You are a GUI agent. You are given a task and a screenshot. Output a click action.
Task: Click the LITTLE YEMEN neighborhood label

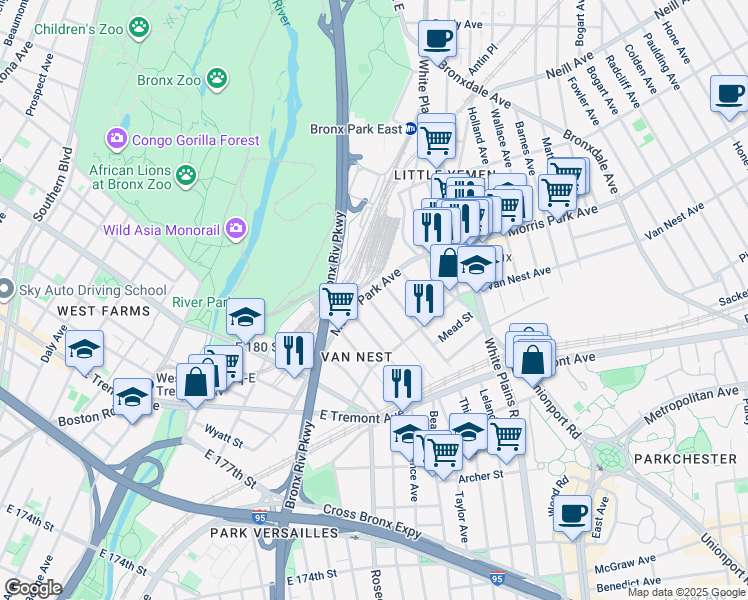point(445,175)
